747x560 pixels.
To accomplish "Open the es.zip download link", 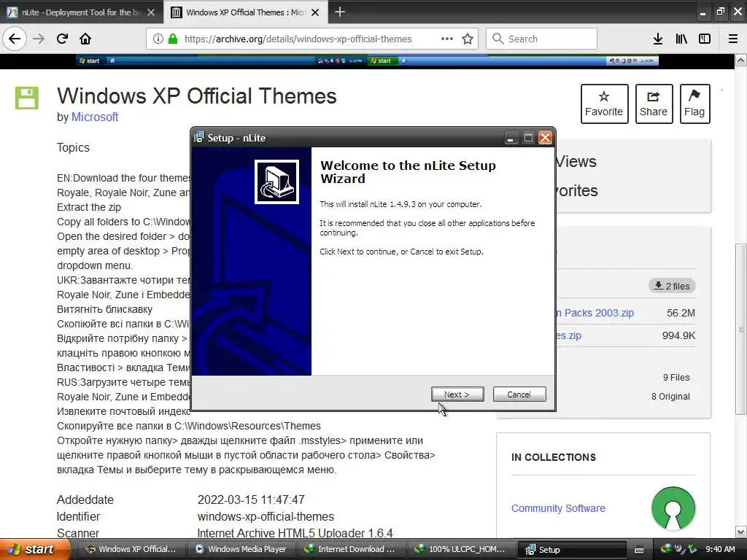I will 568,335.
